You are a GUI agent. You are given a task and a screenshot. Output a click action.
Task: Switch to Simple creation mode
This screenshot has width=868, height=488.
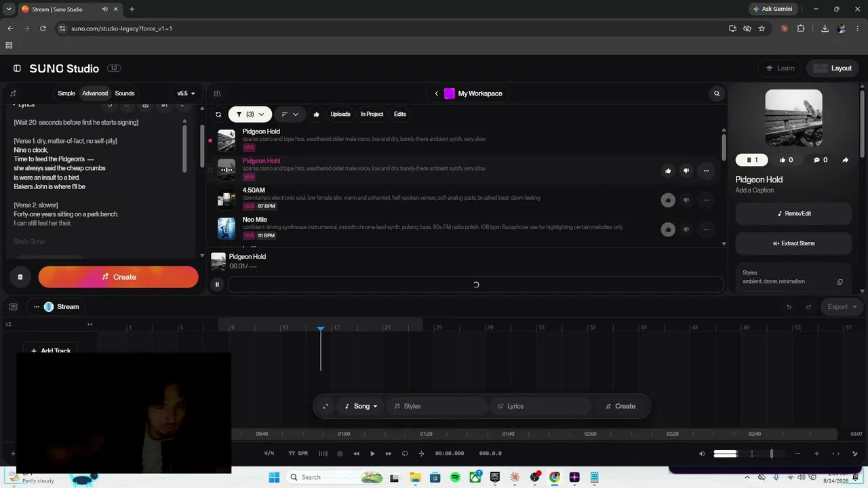pyautogui.click(x=66, y=94)
